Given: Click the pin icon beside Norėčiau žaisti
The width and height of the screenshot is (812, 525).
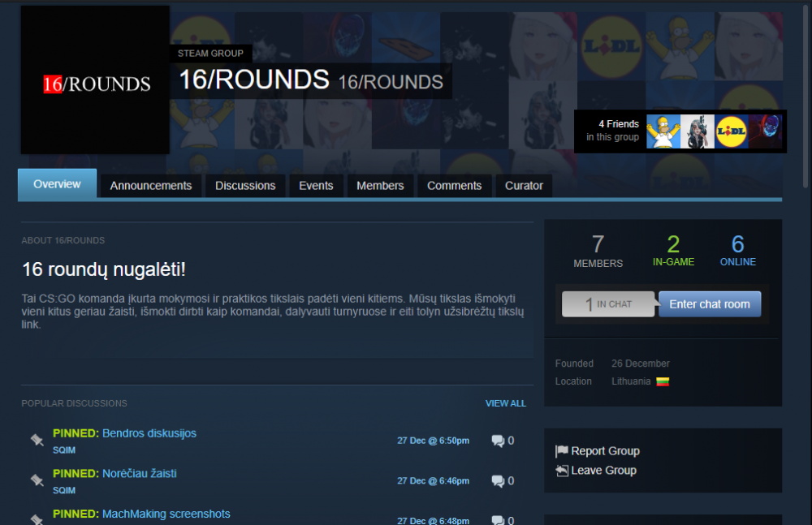Looking at the screenshot, I should [x=37, y=480].
